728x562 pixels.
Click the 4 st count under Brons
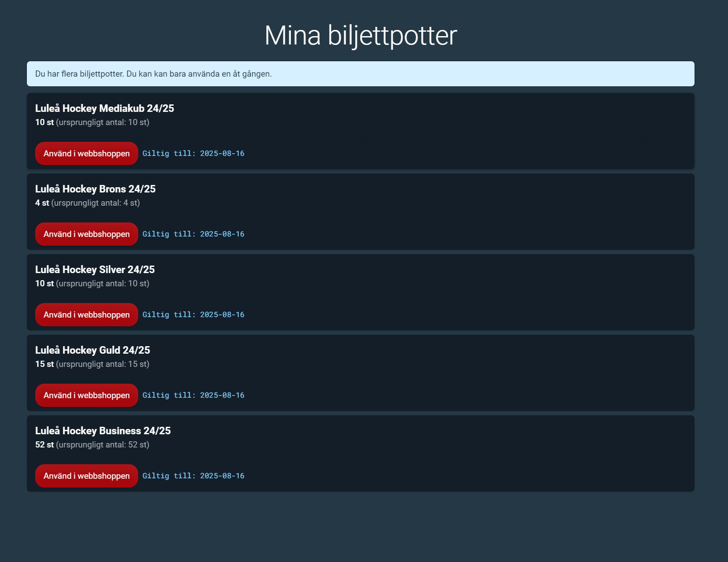[x=42, y=203]
